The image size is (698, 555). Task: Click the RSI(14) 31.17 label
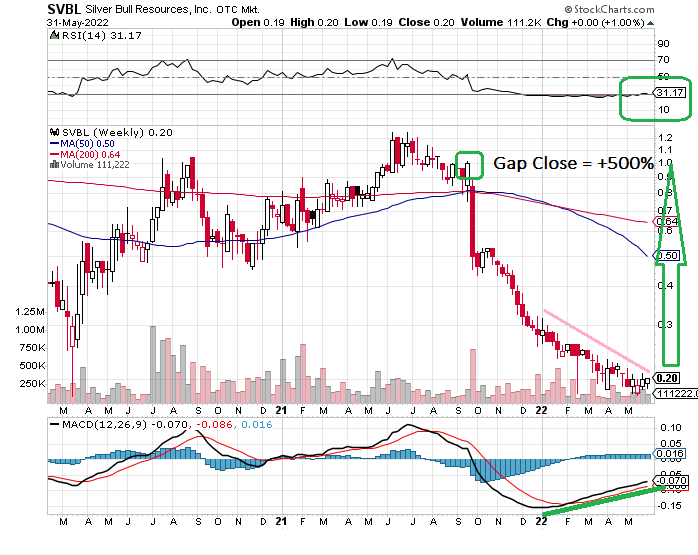pos(101,36)
